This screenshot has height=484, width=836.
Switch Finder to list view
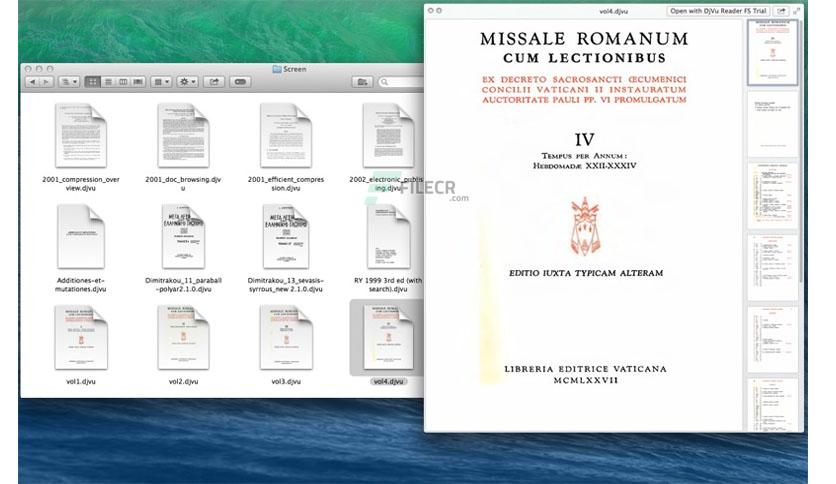(108, 82)
